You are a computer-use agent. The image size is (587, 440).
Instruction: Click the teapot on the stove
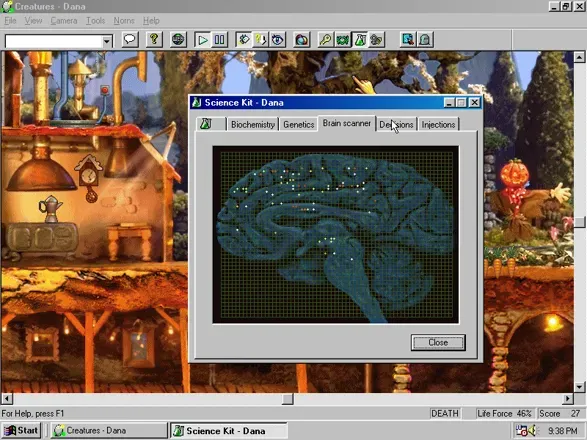pos(50,208)
